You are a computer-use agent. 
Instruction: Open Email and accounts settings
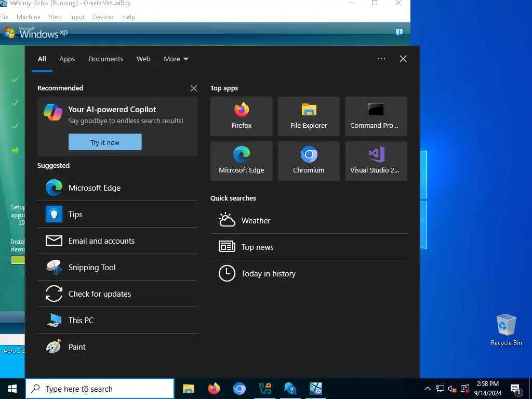tap(117, 241)
